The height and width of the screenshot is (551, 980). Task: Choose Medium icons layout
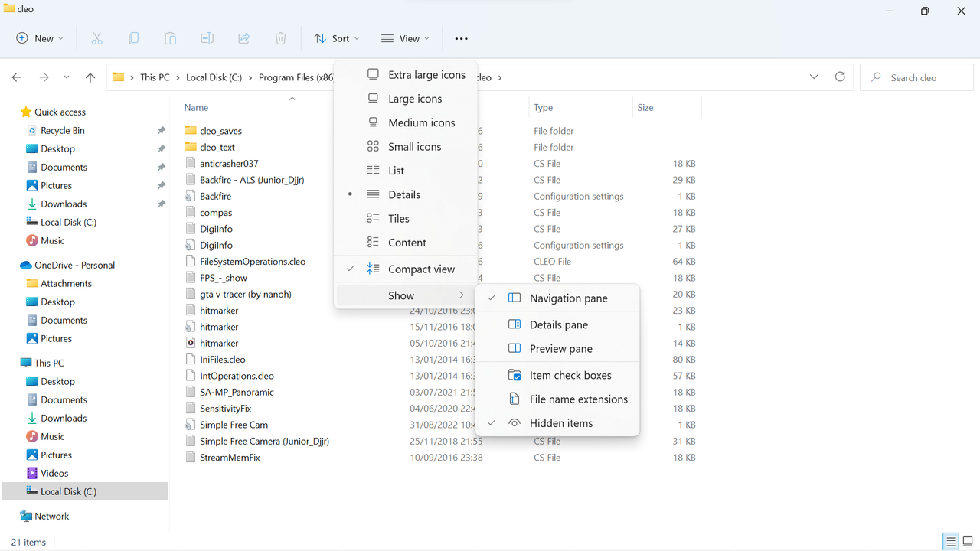406,122
